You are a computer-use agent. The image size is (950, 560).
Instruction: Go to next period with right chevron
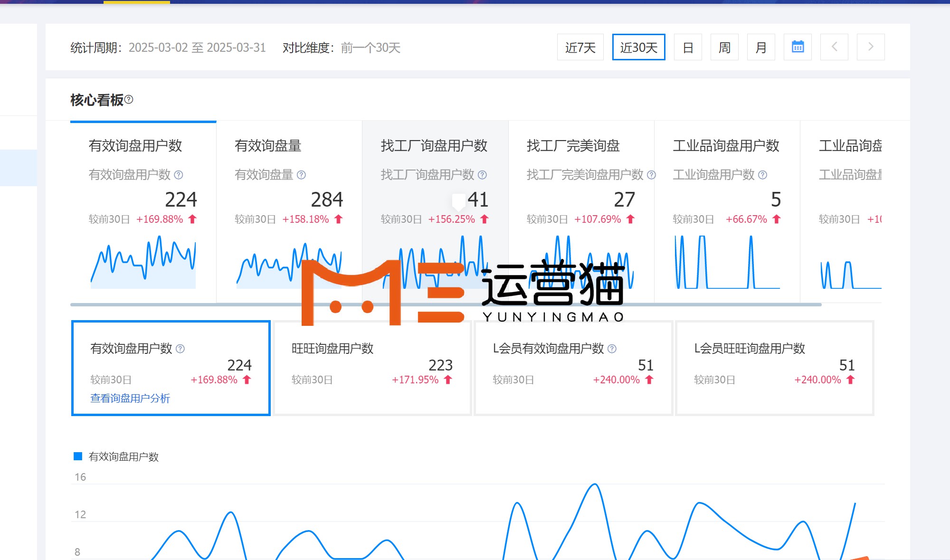[871, 47]
